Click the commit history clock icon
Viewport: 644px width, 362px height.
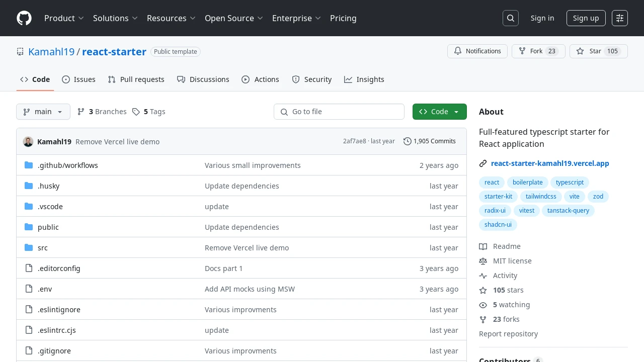coord(408,141)
